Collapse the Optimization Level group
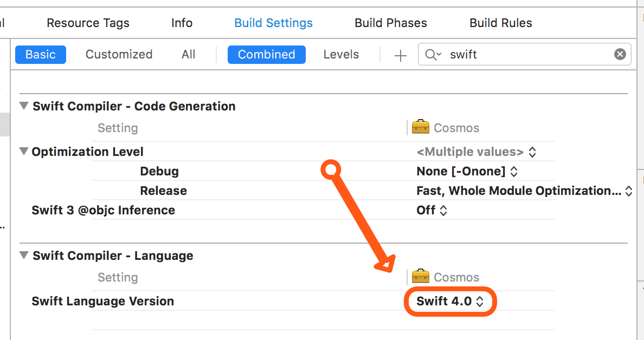This screenshot has height=340, width=644. [x=23, y=152]
